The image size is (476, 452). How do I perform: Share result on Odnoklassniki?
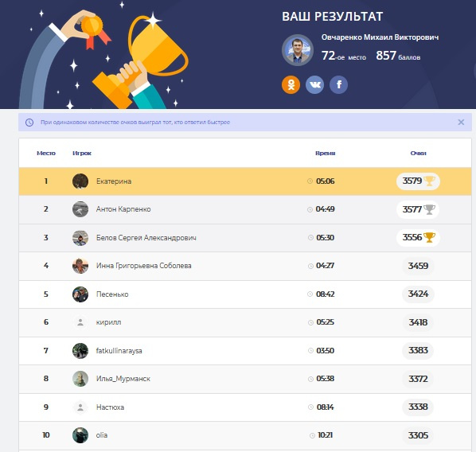click(x=291, y=84)
